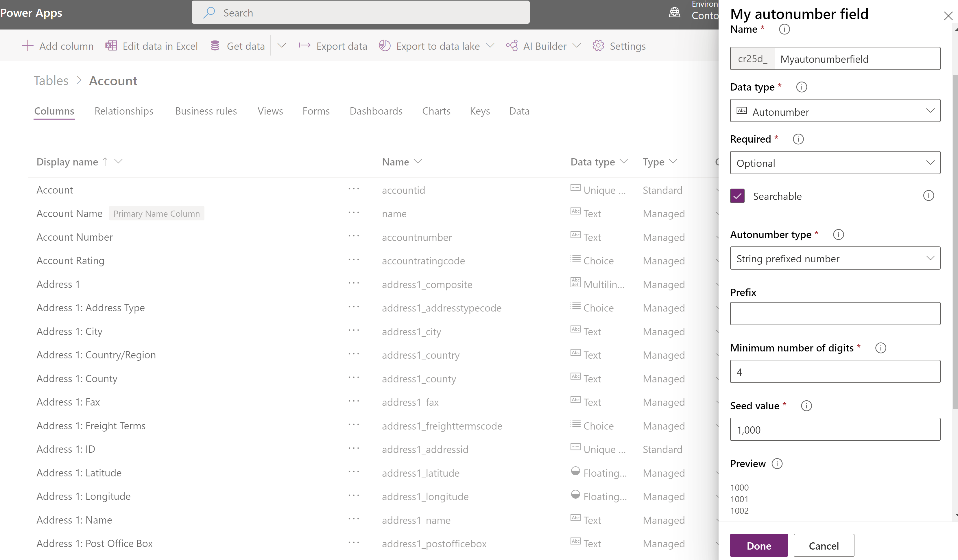Click the Seed value input field

pos(835,429)
